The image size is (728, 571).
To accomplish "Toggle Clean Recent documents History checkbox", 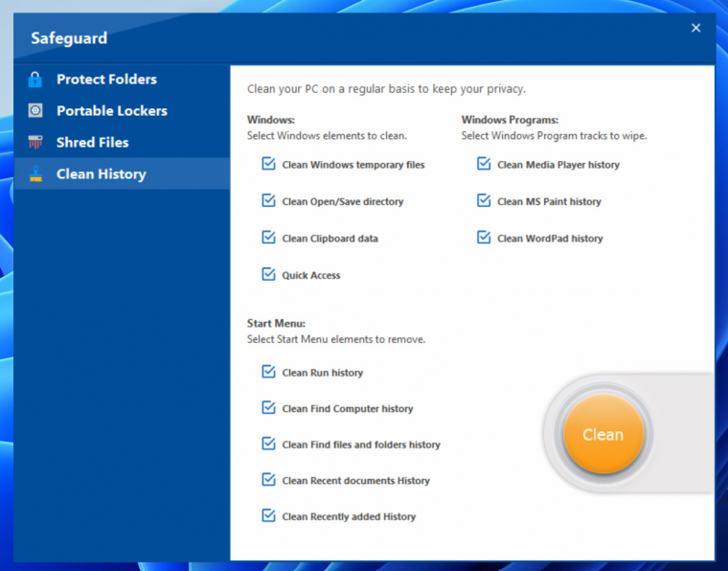I will (268, 480).
